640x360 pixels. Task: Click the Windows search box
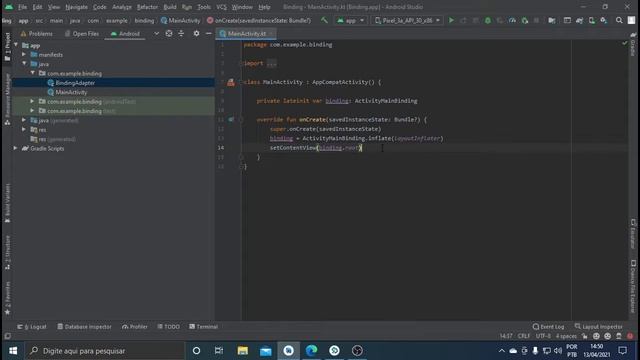coord(105,351)
